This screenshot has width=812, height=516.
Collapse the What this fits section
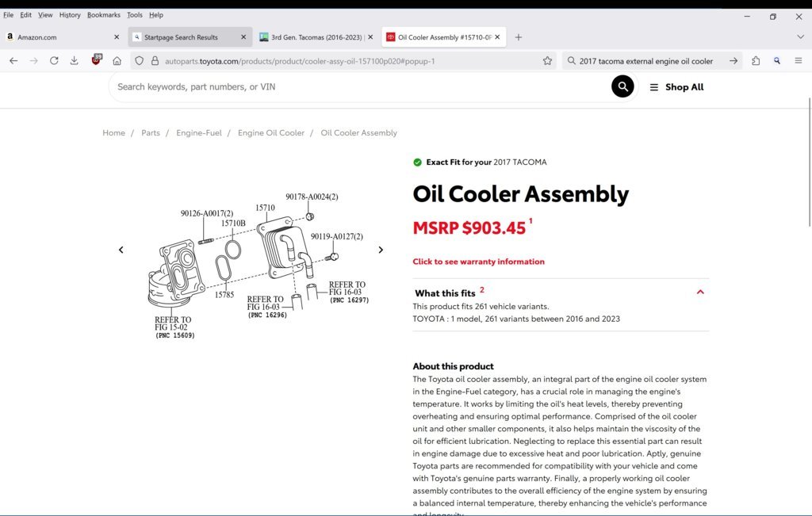point(700,292)
